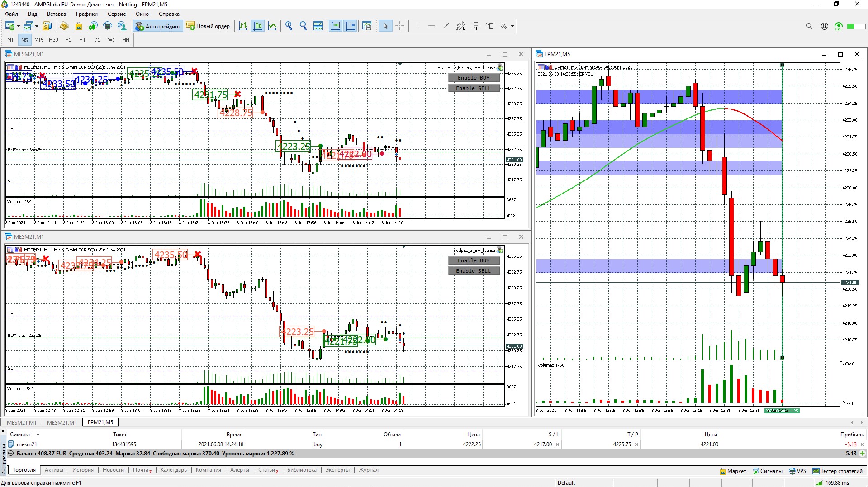Toggle chart shift from right edge
Viewport: 868px width, 487px height.
(350, 26)
